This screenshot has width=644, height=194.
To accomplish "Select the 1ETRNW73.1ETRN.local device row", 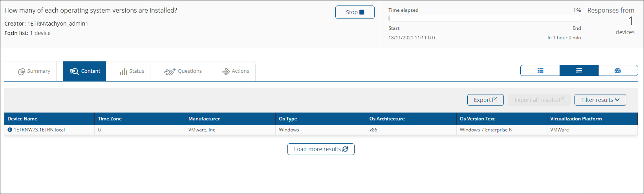I will click(39, 130).
